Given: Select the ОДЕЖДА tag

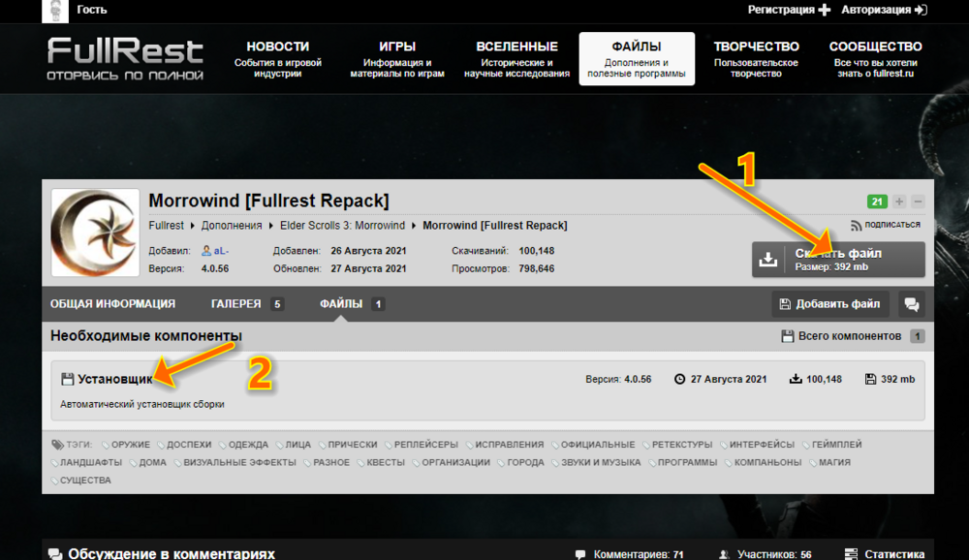Looking at the screenshot, I should pyautogui.click(x=248, y=445).
